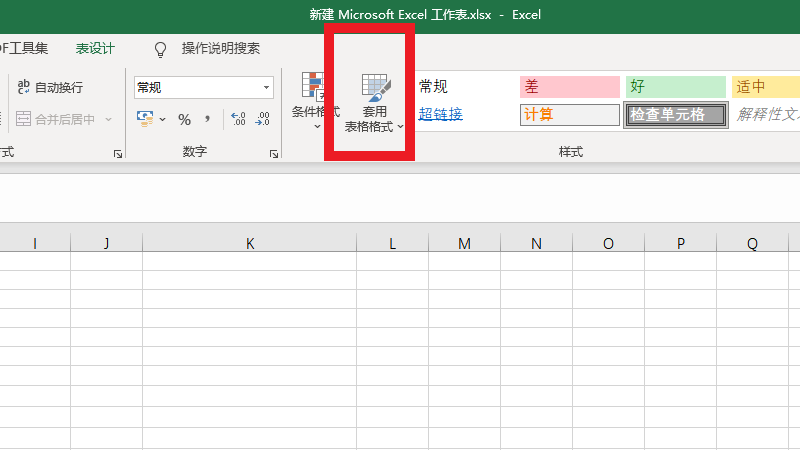Apply comma thousands separator style
The image size is (800, 450).
208,119
